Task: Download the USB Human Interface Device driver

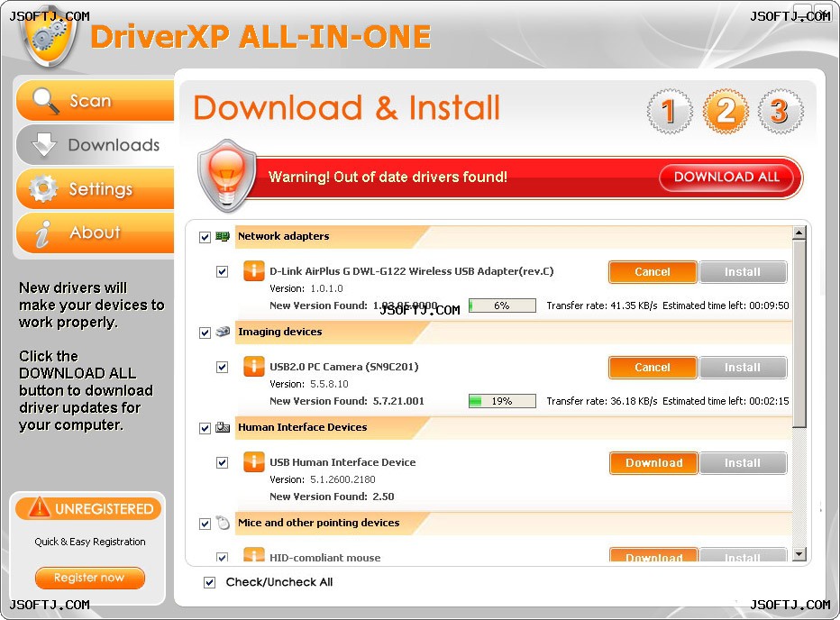Action: tap(653, 462)
